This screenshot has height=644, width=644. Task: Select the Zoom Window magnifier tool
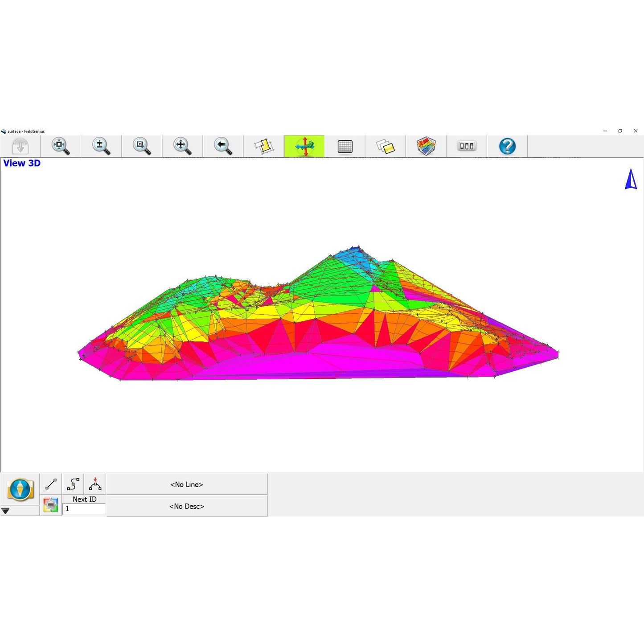tap(142, 146)
